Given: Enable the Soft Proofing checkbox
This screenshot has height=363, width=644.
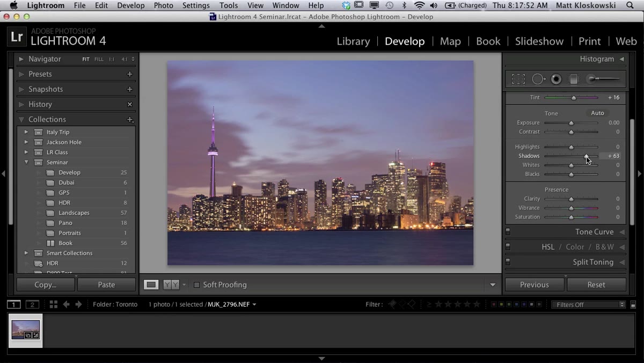Looking at the screenshot, I should tap(196, 285).
